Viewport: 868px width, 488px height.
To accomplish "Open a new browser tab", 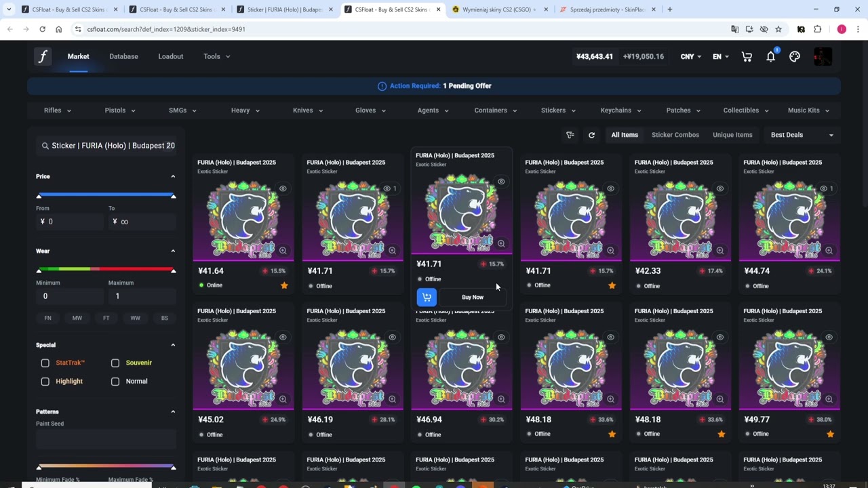I will (x=669, y=9).
